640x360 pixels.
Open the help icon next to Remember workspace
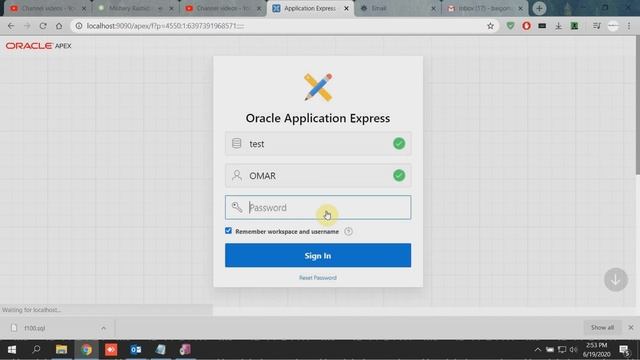(348, 231)
